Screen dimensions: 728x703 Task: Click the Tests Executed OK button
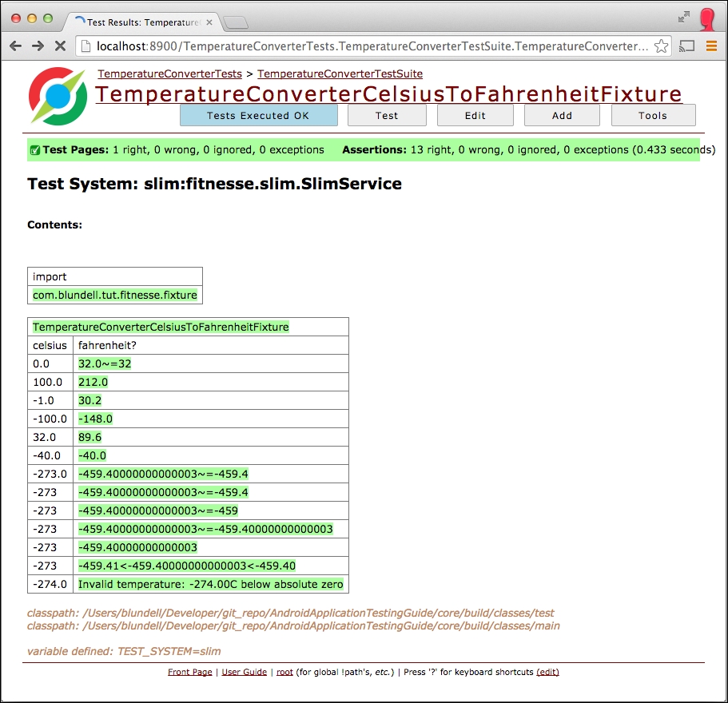tap(258, 115)
